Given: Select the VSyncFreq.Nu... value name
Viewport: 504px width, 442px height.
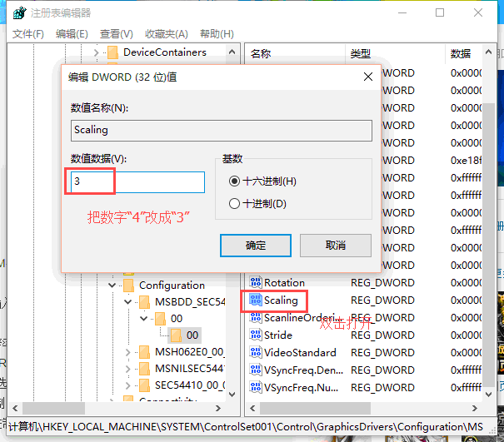Looking at the screenshot, I should point(302,387).
